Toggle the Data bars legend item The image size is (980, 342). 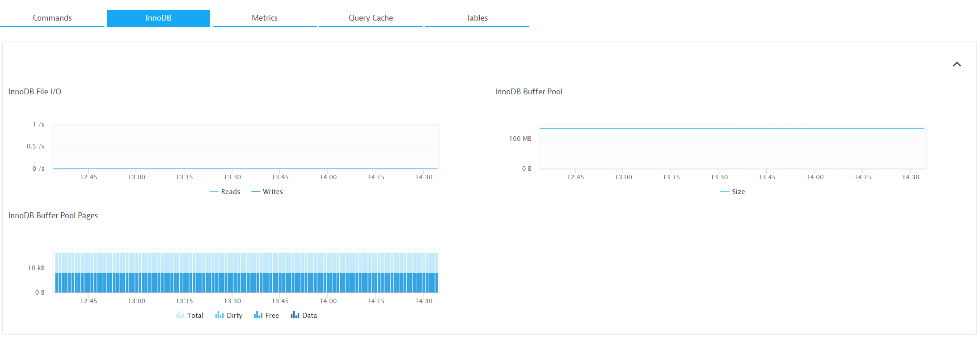click(x=304, y=315)
